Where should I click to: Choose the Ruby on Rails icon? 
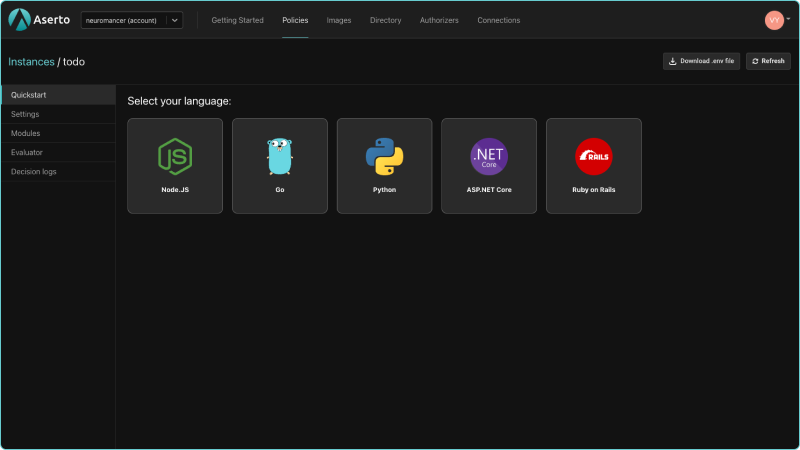(593, 157)
